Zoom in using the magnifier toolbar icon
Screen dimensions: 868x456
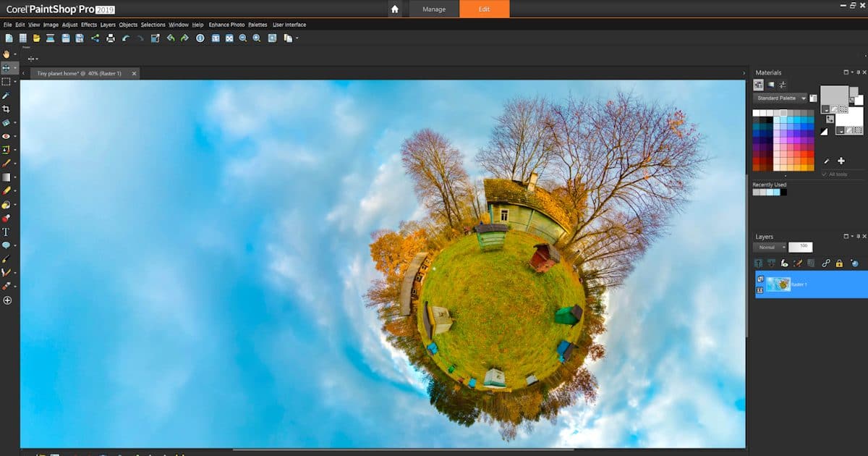(256, 38)
